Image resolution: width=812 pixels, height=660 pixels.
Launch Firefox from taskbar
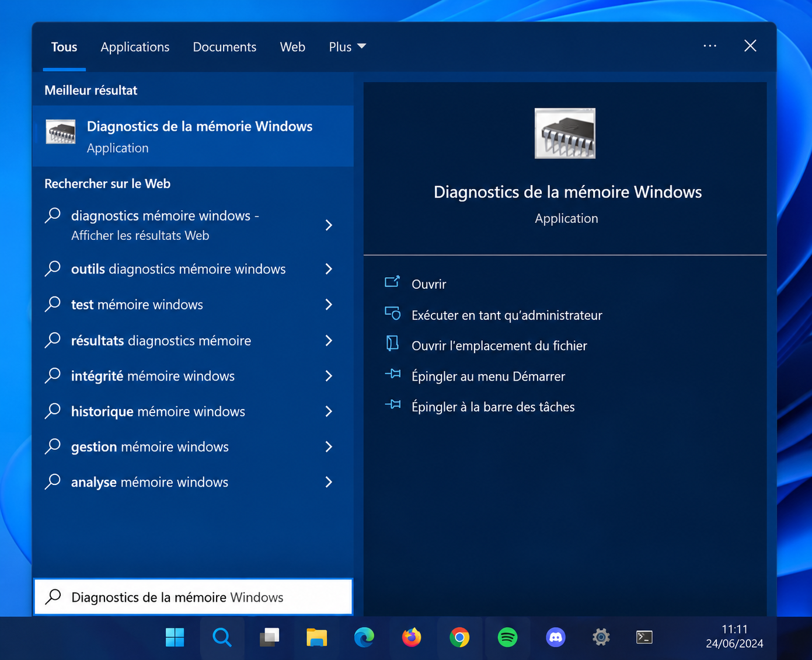click(412, 637)
